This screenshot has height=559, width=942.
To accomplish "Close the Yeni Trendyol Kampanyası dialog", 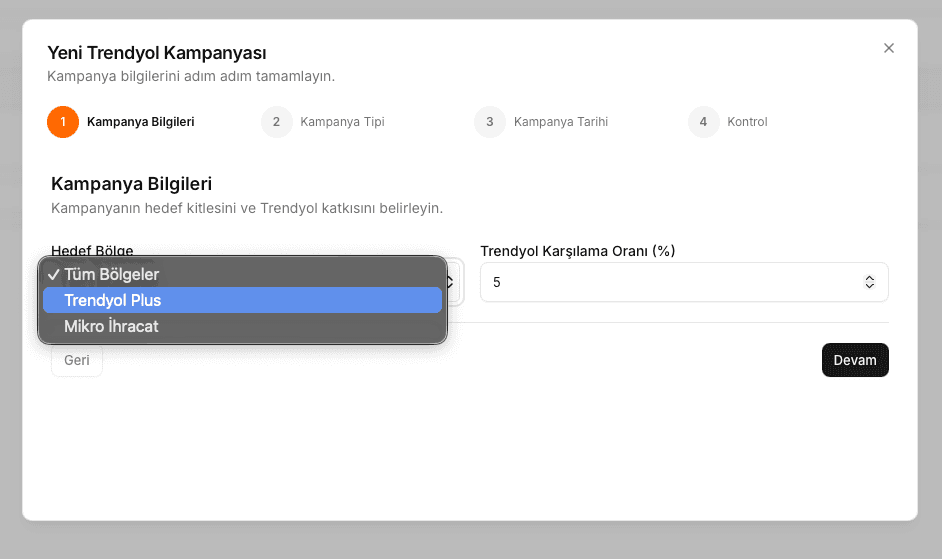I will (889, 48).
